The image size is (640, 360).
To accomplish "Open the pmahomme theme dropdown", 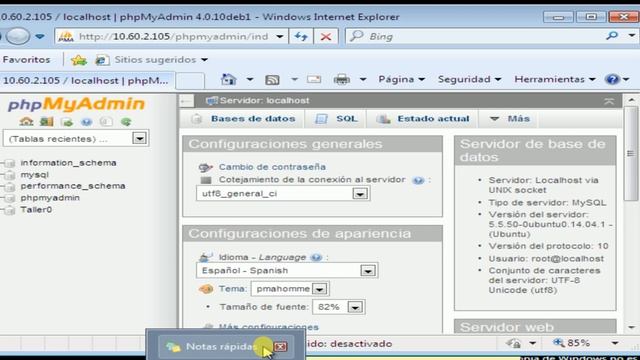I will pyautogui.click(x=320, y=289).
